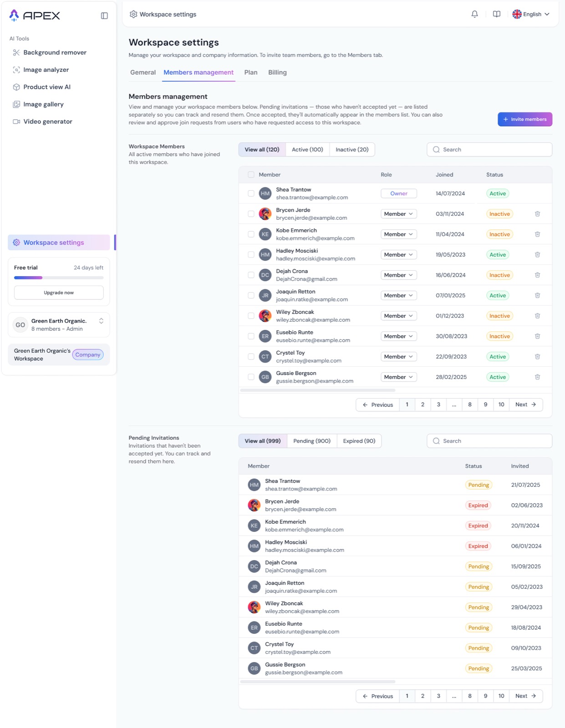Go to page 10 of Pending Invitations
Screen dimensions: 565x728
[501, 696]
